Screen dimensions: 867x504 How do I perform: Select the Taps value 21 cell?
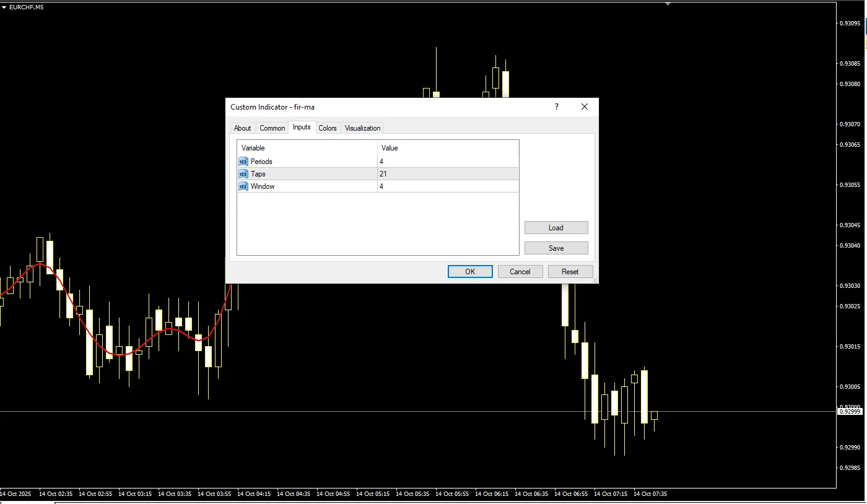[447, 174]
